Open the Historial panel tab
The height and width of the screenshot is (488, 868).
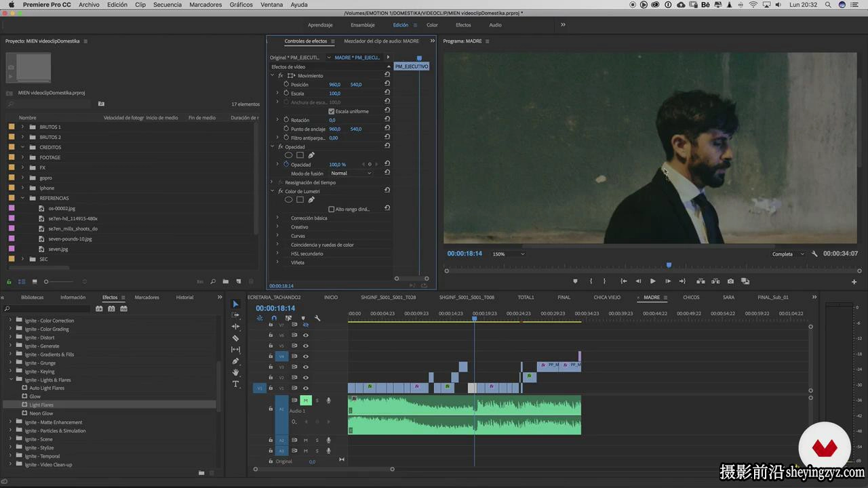pyautogui.click(x=184, y=297)
